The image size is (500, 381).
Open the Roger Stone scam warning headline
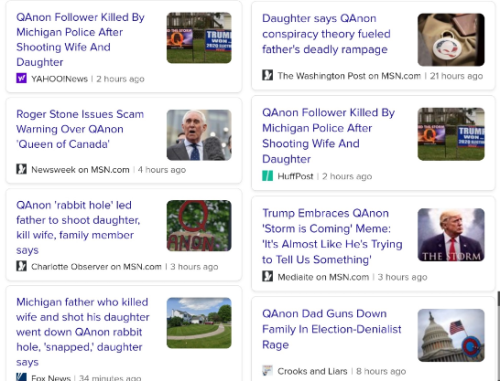pos(80,129)
